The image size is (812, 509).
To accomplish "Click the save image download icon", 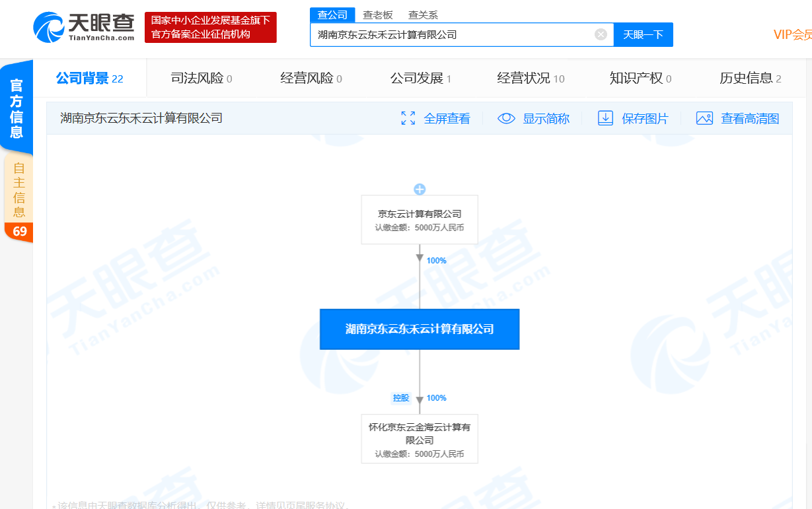I will [x=605, y=118].
